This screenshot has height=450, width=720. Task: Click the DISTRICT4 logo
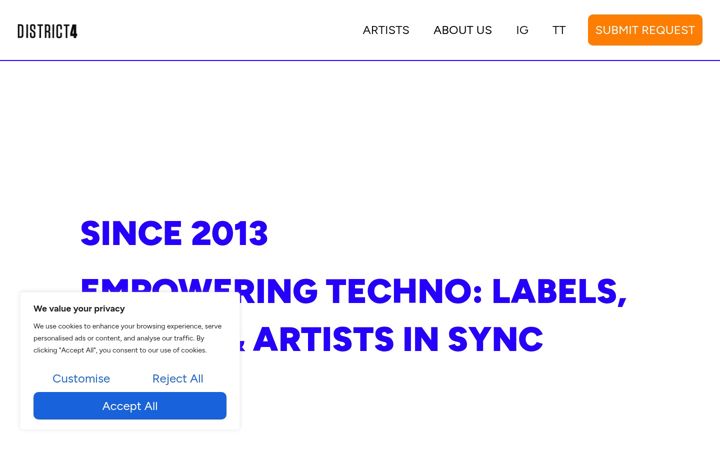click(x=47, y=31)
